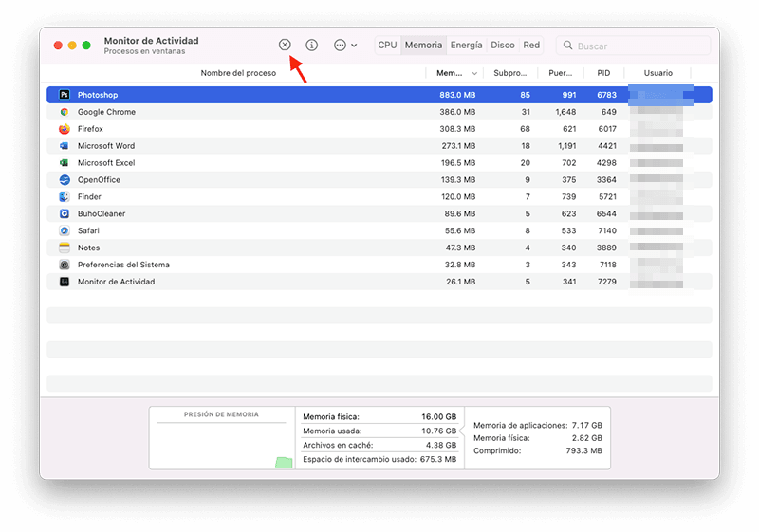Image resolution: width=759 pixels, height=532 pixels.
Task: Select the Google Chrome process row
Action: click(x=379, y=112)
